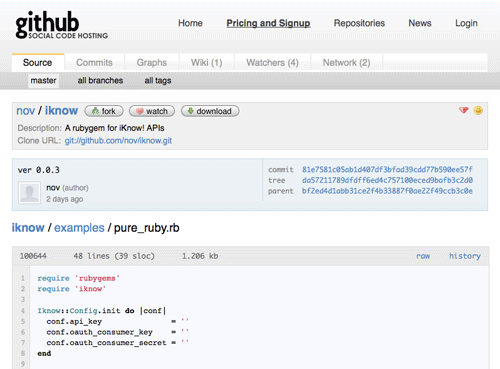Click the conf.oauth_consumer_key code line

[x=118, y=332]
